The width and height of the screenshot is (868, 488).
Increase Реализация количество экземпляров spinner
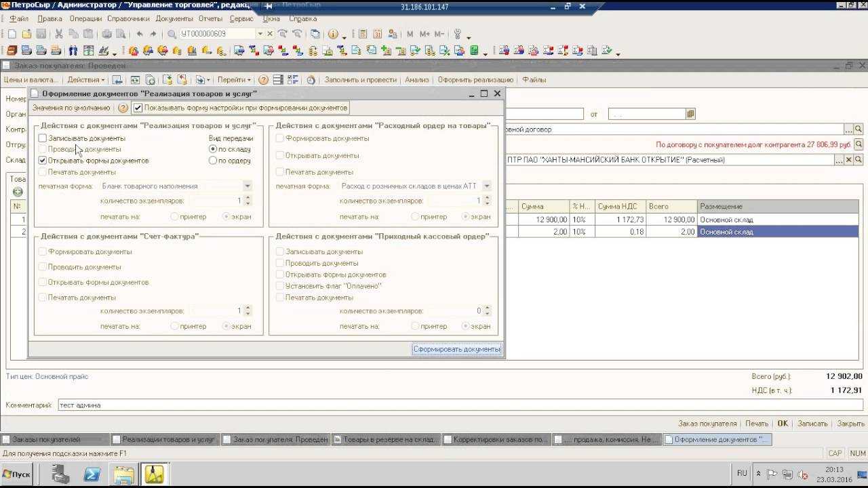[248, 199]
